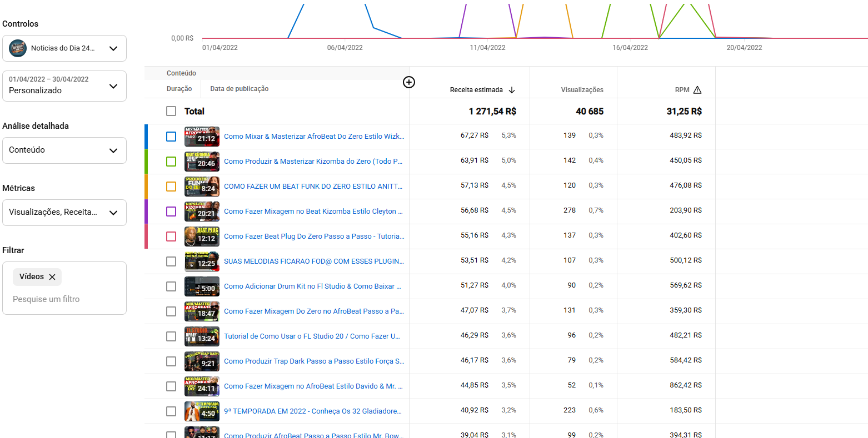
Task: Click revenue cell 40,92 R$
Action: point(475,410)
